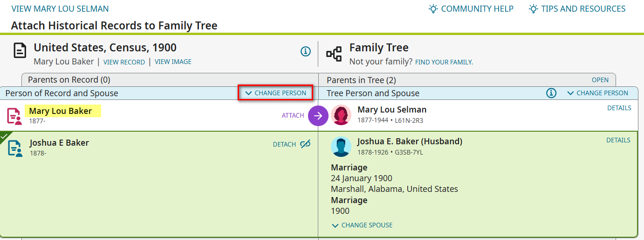Show Details for Joshua E. Baker

click(618, 140)
